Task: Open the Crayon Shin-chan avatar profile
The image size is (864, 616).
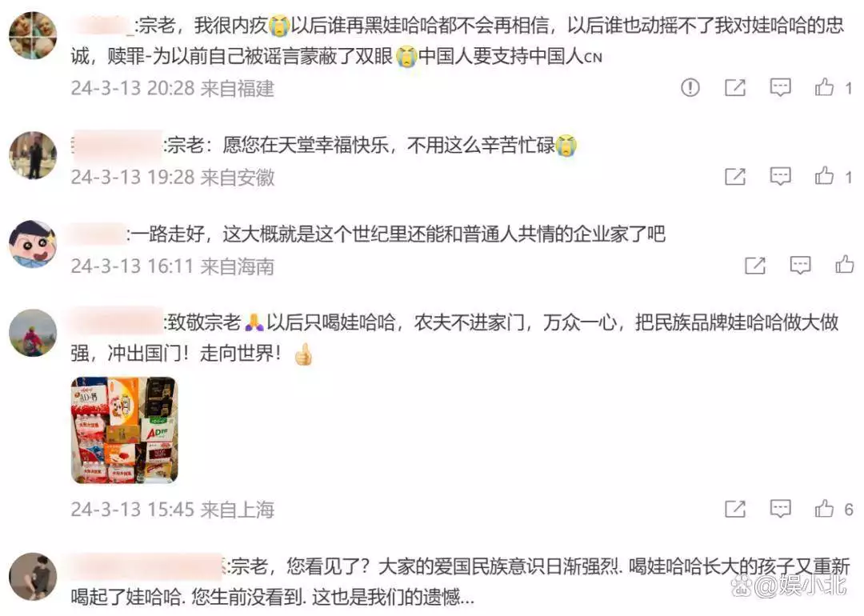Action: 33,244
